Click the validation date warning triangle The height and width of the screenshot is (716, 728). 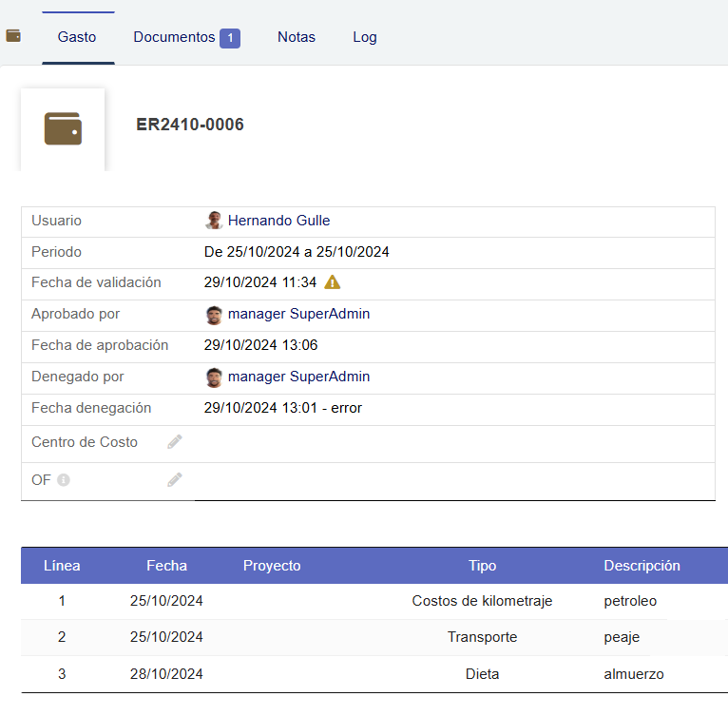click(x=333, y=282)
